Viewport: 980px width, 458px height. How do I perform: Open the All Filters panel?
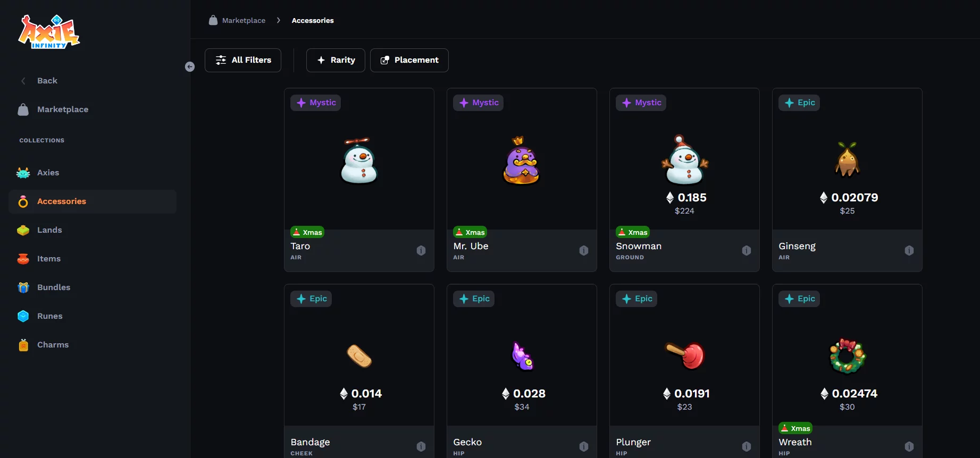(243, 60)
